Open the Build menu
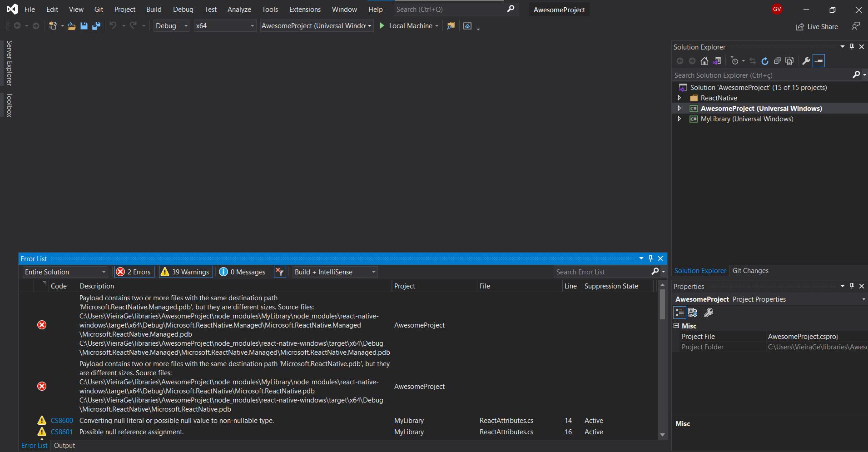 pos(154,9)
